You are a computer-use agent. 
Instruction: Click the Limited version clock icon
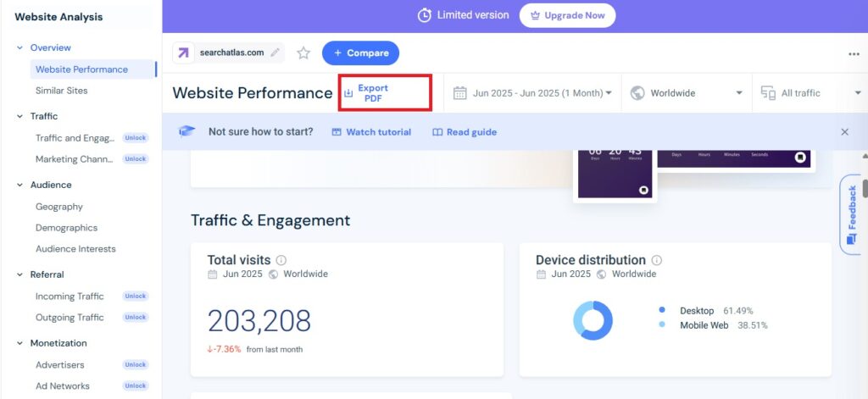[x=425, y=15]
